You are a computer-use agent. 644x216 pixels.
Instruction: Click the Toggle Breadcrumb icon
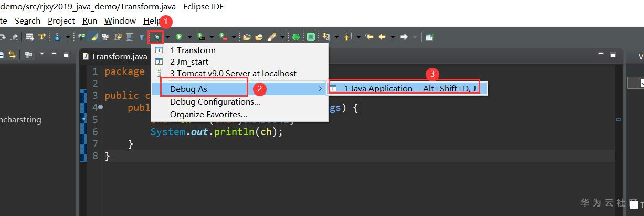point(82,37)
